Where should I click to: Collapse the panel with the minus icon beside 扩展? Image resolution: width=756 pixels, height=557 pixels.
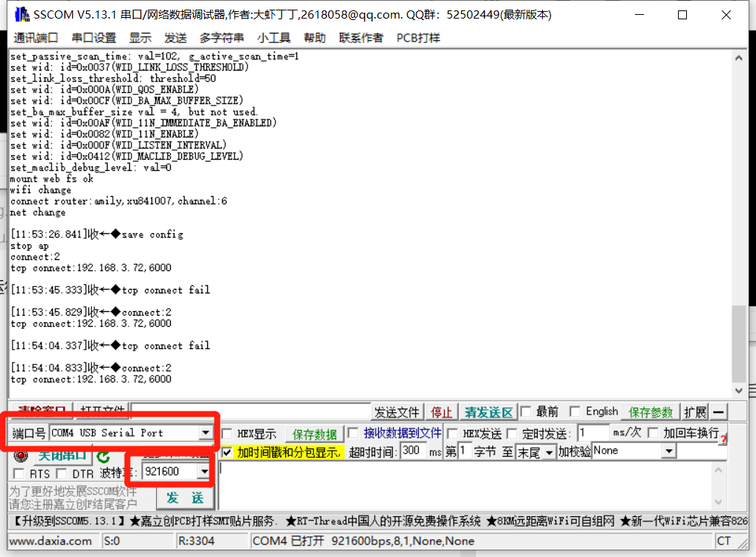719,411
